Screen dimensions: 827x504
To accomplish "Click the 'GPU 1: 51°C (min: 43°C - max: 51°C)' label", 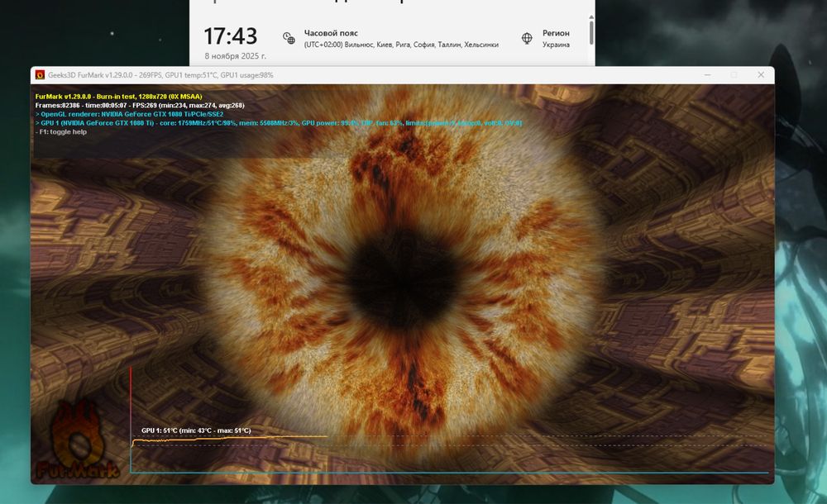I will 196,430.
